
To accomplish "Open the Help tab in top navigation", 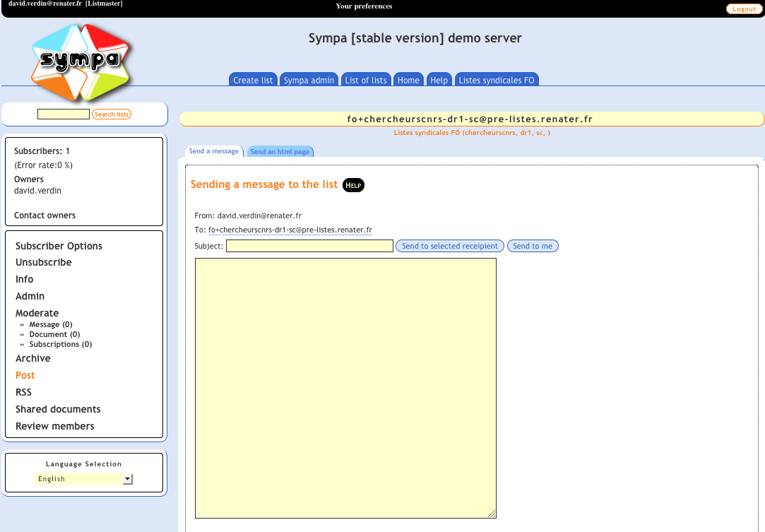I will pyautogui.click(x=439, y=80).
